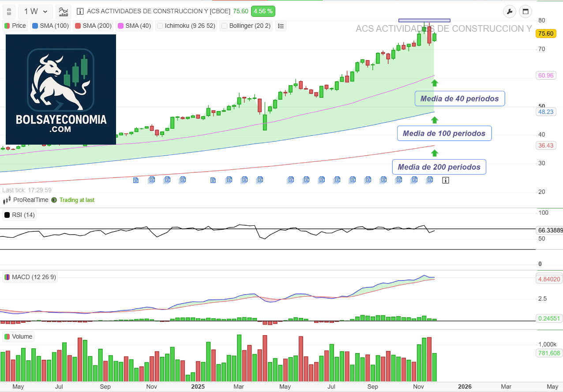Click the info marker icon after news documents
The image size is (563, 392).
[446, 180]
